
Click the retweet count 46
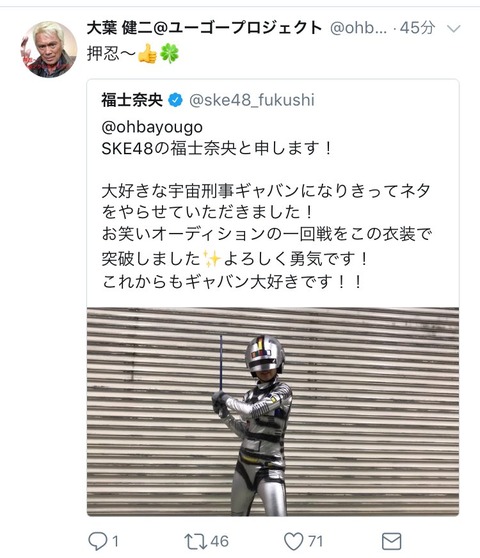(220, 541)
